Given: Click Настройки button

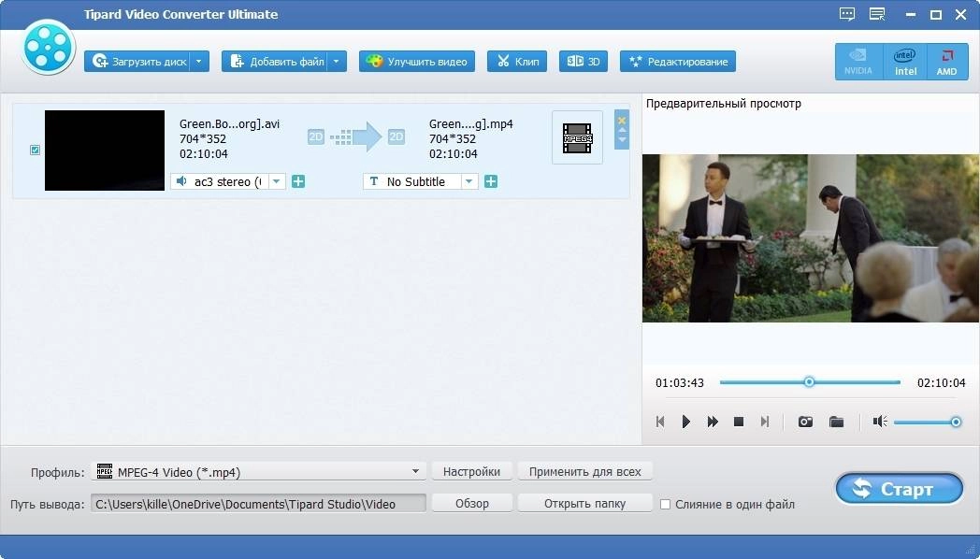Looking at the screenshot, I should (471, 471).
